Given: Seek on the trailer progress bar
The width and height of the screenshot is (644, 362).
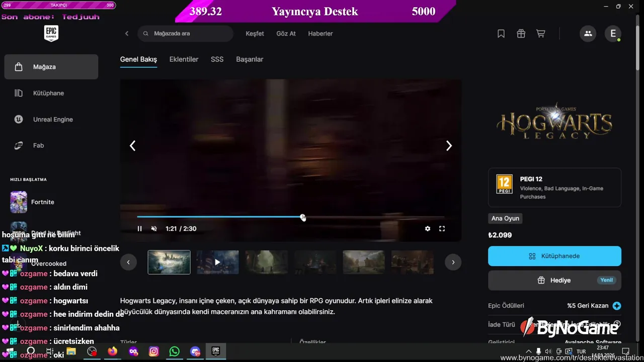Looking at the screenshot, I should [x=290, y=217].
